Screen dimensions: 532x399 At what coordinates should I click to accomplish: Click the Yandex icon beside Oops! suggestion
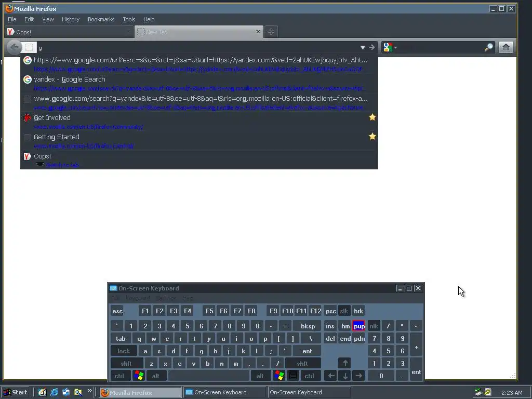click(28, 156)
